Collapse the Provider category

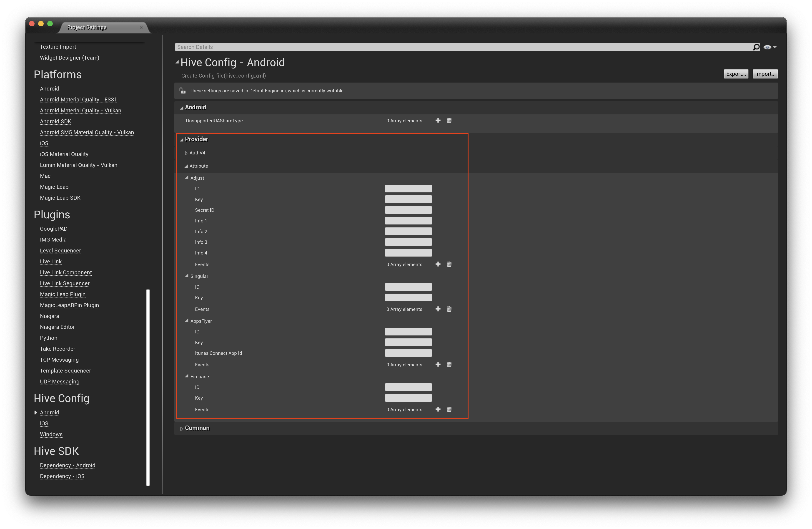[x=181, y=139]
